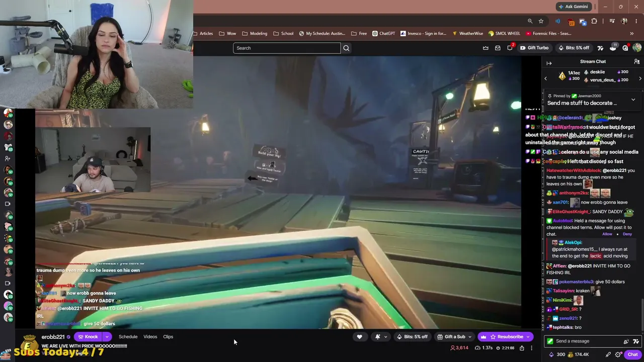Open the Articles bookmark folder
This screenshot has width=644, height=362.
coord(203,34)
